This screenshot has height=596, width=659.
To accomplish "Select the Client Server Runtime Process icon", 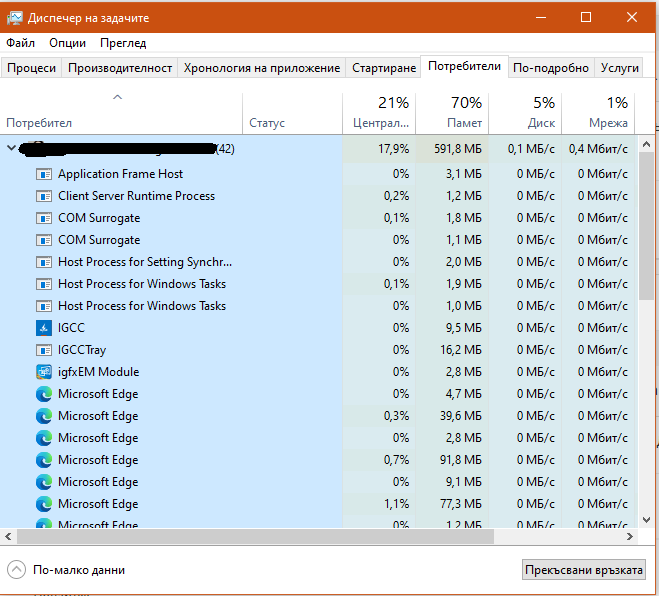I will (44, 196).
